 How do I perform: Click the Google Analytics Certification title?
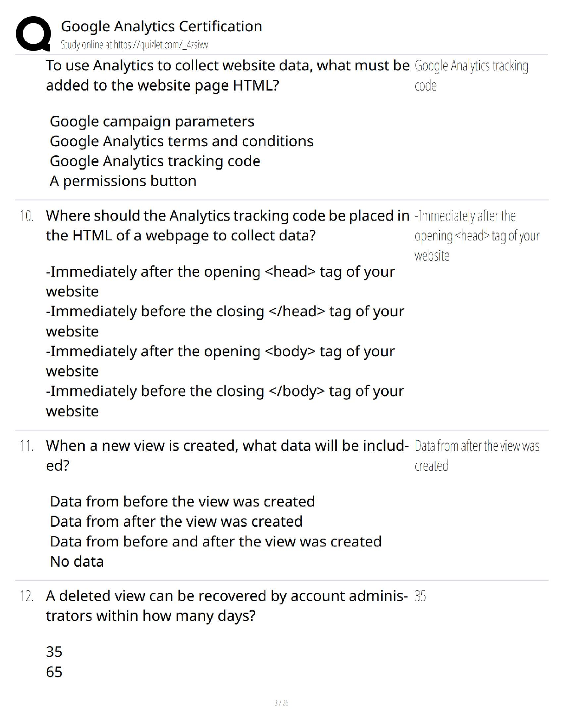(161, 26)
